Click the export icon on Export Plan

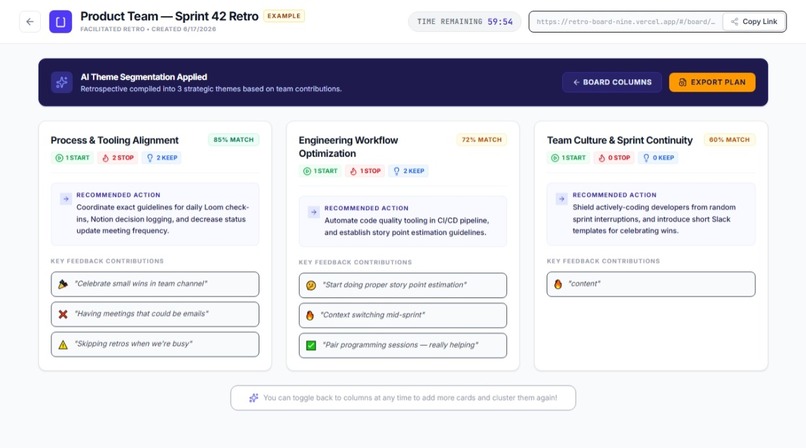tap(682, 82)
